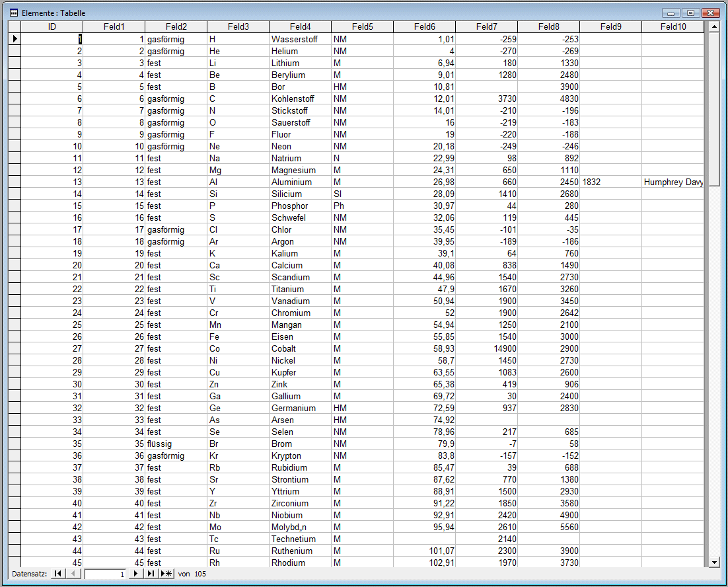Viewport: 728px width, 587px height.
Task: Go to first record navigation button
Action: click(x=57, y=574)
